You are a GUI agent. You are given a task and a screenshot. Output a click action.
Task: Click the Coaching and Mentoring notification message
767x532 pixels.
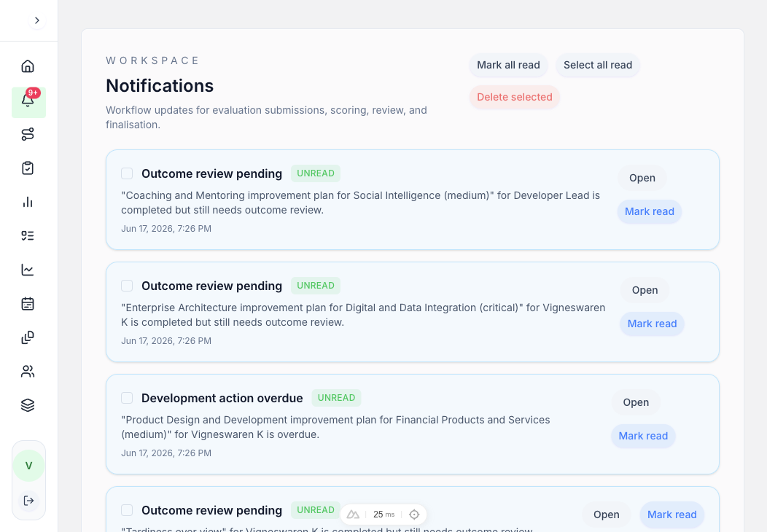360,203
